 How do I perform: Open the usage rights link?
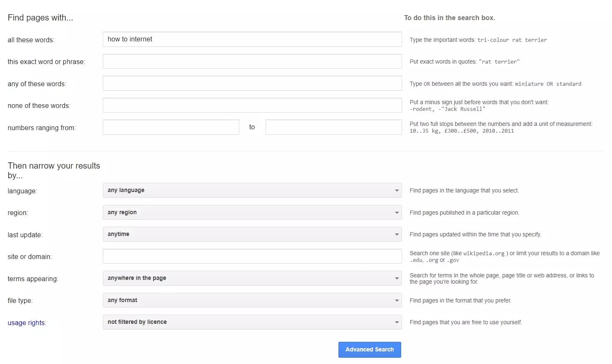26,323
